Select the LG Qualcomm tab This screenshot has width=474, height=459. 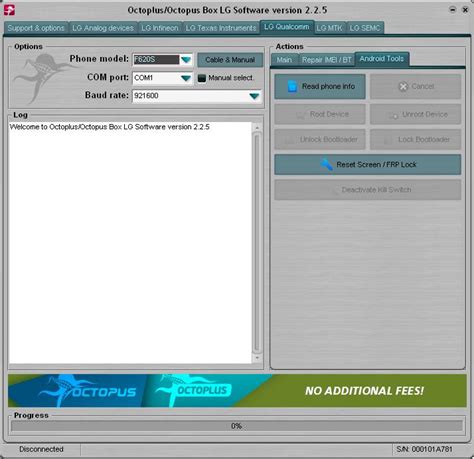(x=287, y=27)
